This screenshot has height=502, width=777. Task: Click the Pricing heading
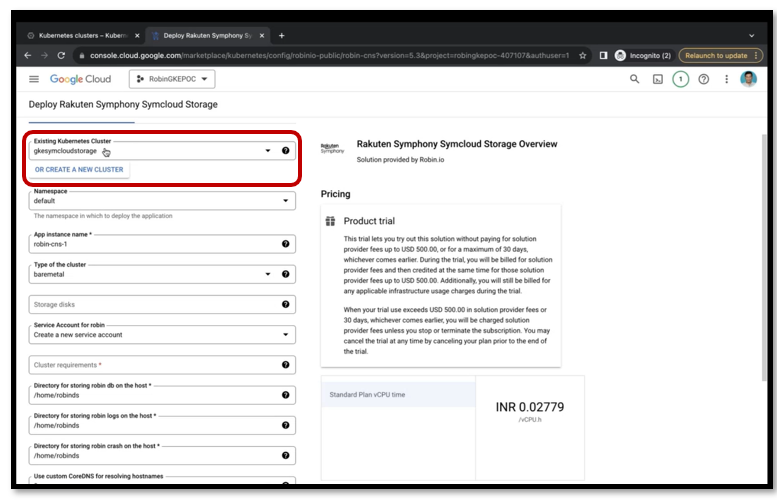(x=335, y=194)
